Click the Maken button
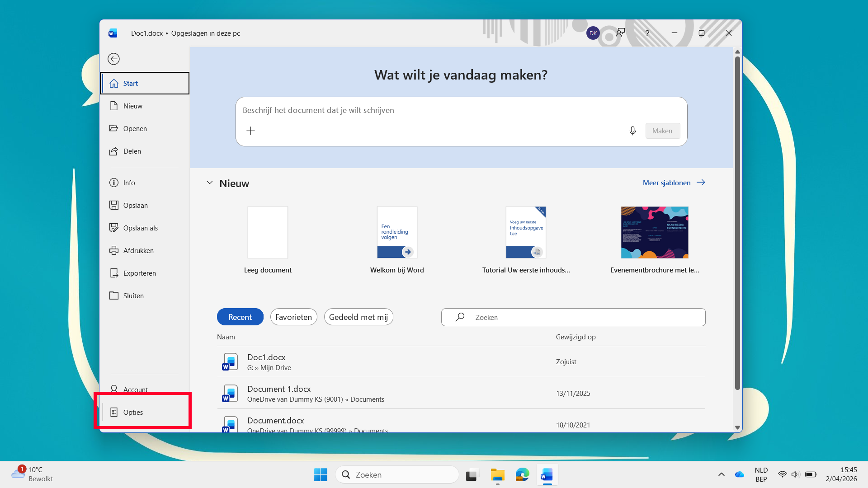Screen dimensions: 868x488 [x=662, y=131]
